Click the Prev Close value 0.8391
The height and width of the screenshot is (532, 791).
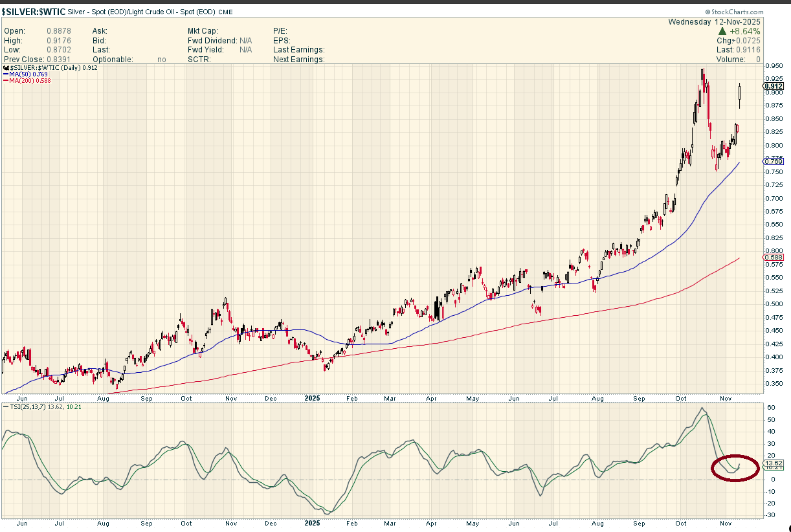click(59, 60)
